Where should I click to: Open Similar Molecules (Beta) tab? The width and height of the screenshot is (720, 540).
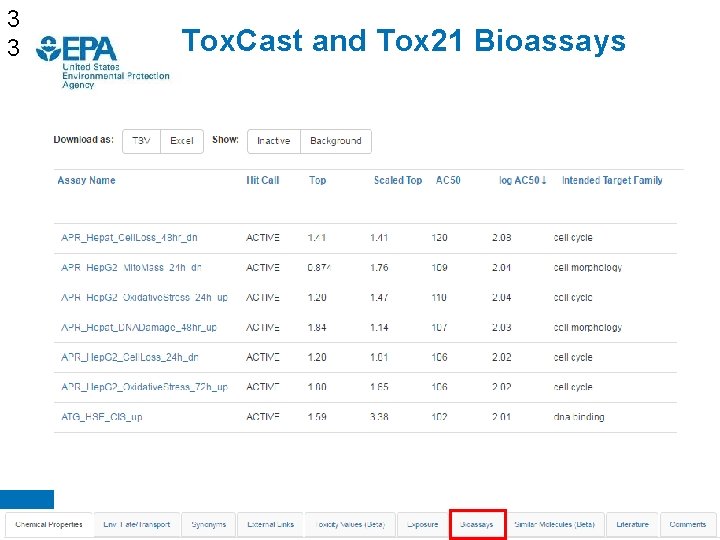click(x=555, y=524)
